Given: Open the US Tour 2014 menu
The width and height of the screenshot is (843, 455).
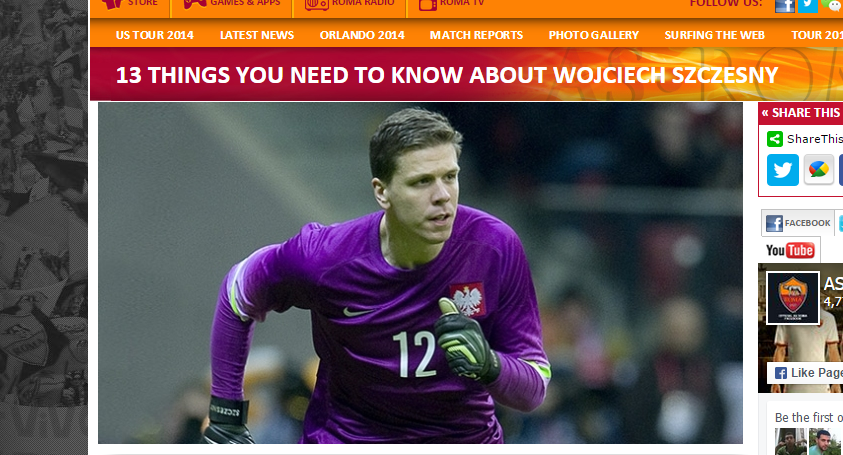Looking at the screenshot, I should 155,35.
